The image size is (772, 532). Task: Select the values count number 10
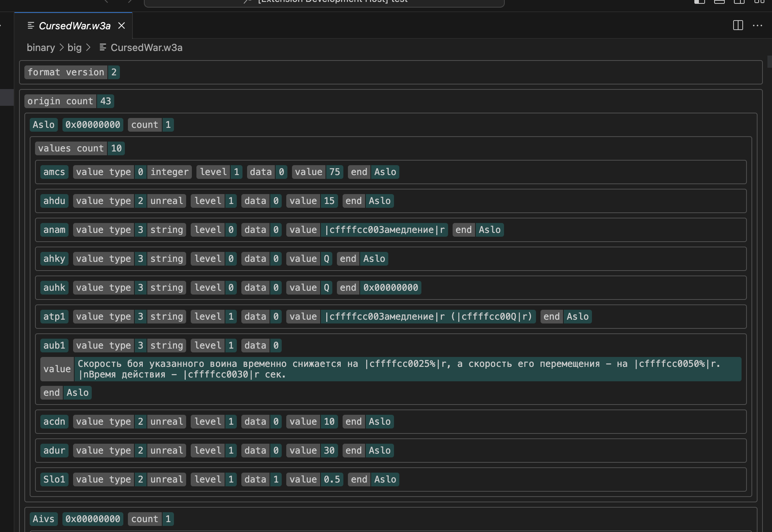[116, 148]
